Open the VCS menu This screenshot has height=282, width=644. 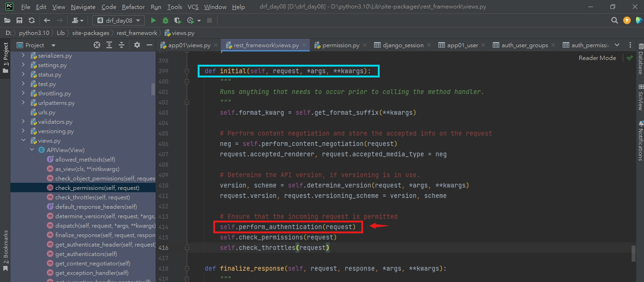193,7
